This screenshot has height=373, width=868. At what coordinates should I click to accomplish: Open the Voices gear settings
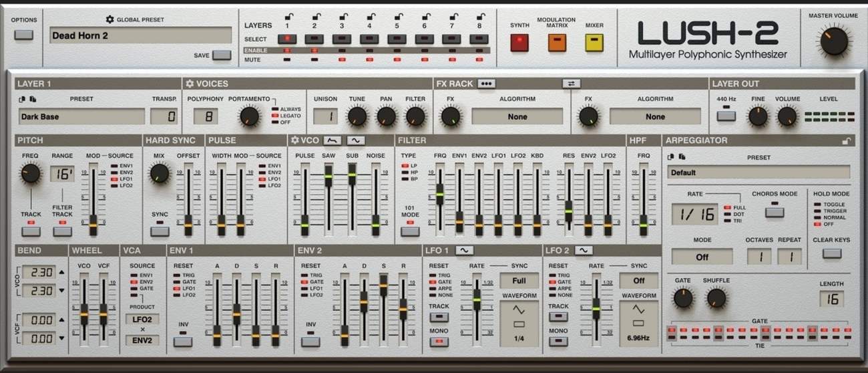click(x=190, y=84)
